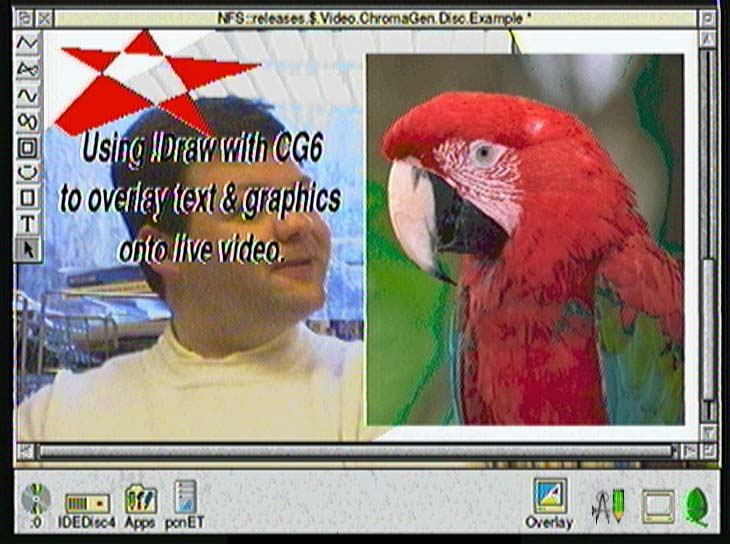Click the parrot image in the drawing
730x544 pixels.
tap(525, 240)
